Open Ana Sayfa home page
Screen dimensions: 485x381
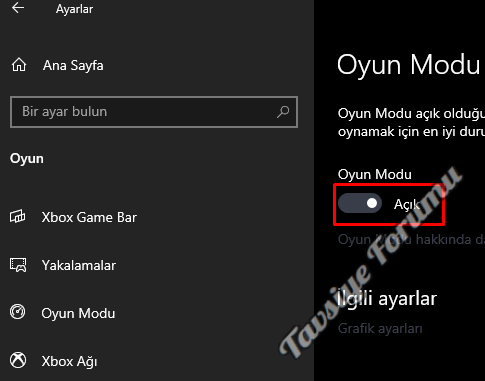click(73, 65)
